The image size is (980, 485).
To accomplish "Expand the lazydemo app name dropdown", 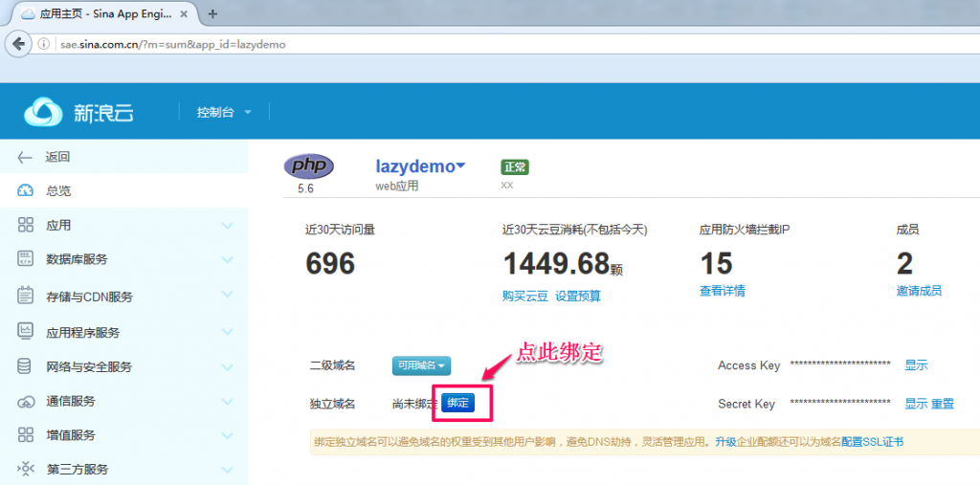I will [460, 166].
